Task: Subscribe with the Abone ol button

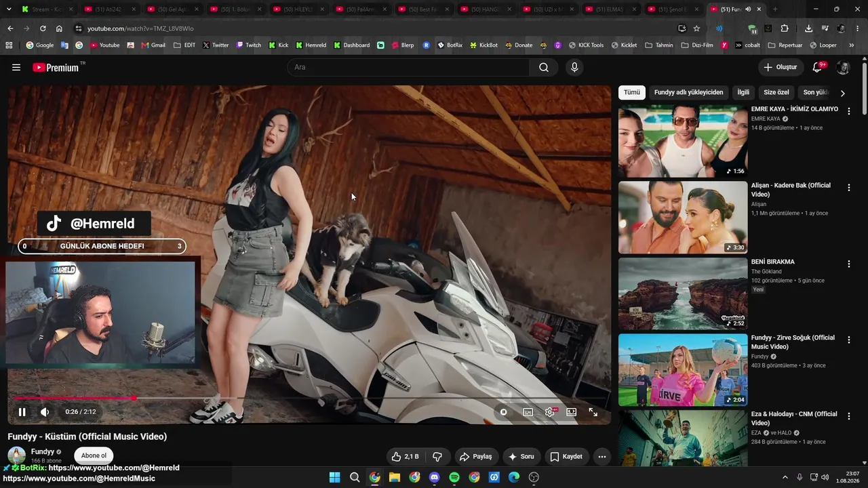Action: (x=94, y=455)
